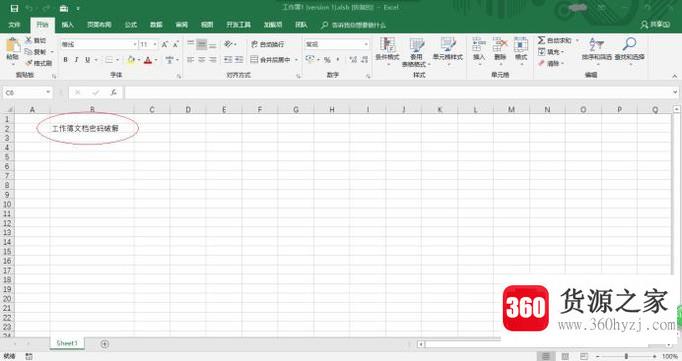This screenshot has height=361, width=682.
Task: Toggle middle vertical alignment
Action: click(x=201, y=44)
